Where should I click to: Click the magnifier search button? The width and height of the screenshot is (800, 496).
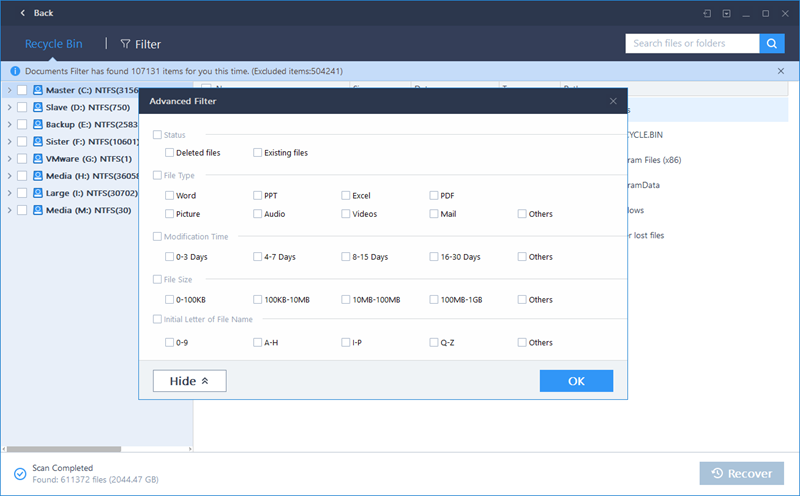pyautogui.click(x=771, y=43)
